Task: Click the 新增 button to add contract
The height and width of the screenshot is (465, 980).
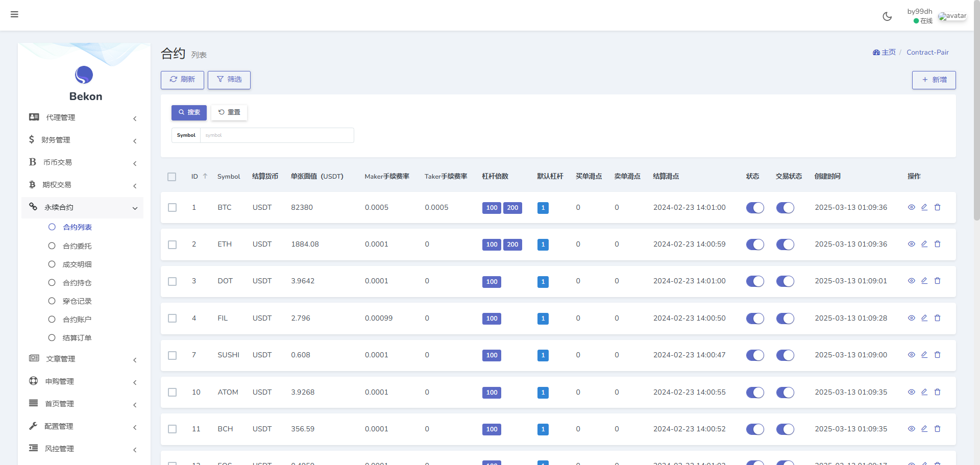Action: [934, 80]
